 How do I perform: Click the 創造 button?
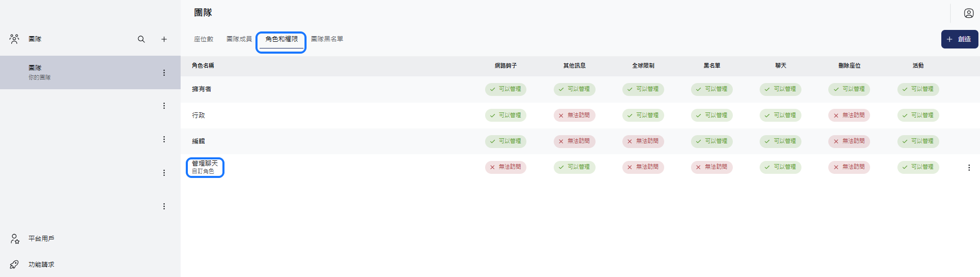tap(959, 39)
